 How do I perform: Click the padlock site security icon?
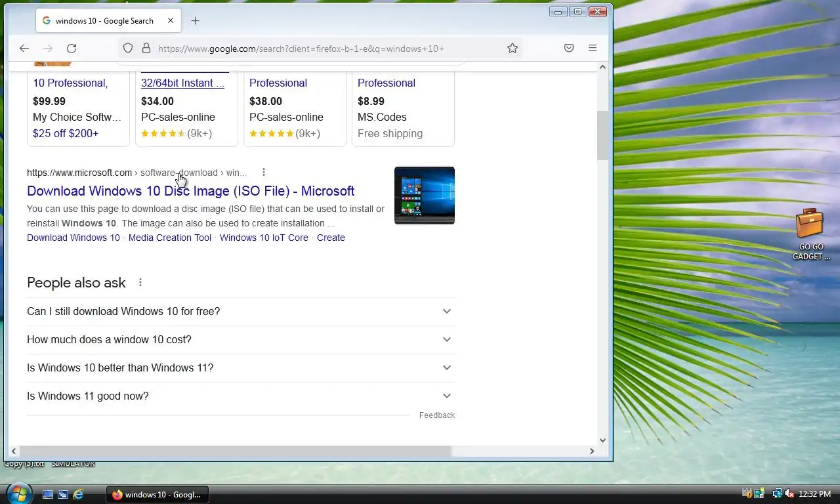point(146,48)
